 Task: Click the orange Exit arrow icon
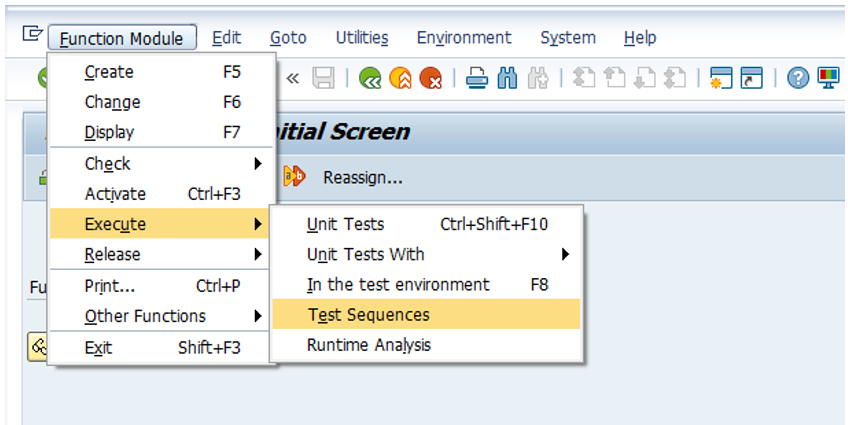[x=401, y=78]
